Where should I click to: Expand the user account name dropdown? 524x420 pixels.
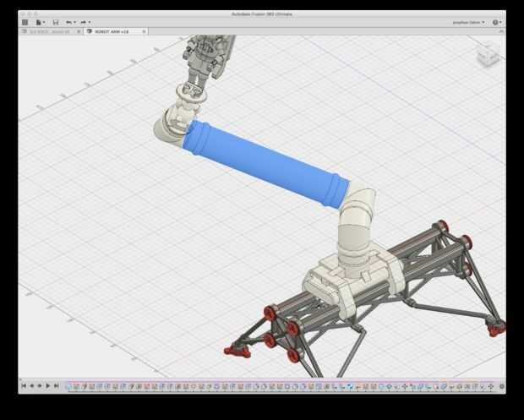coord(468,22)
